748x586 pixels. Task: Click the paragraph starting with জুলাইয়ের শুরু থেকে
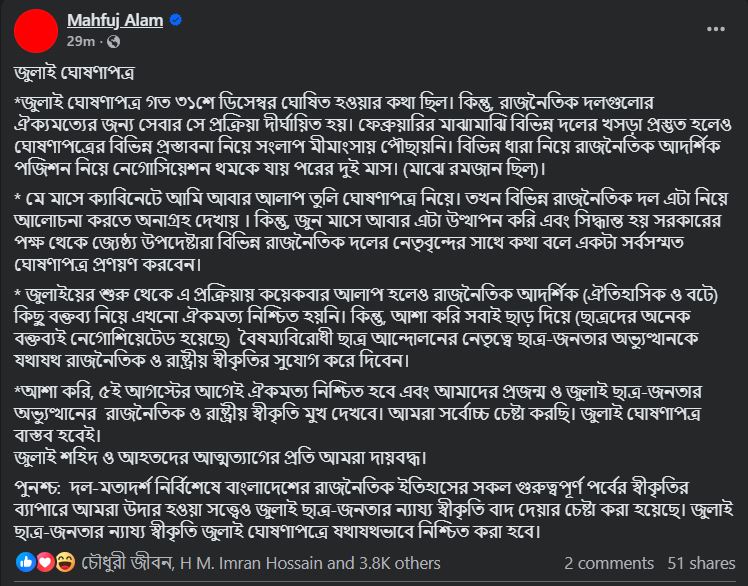click(x=366, y=327)
